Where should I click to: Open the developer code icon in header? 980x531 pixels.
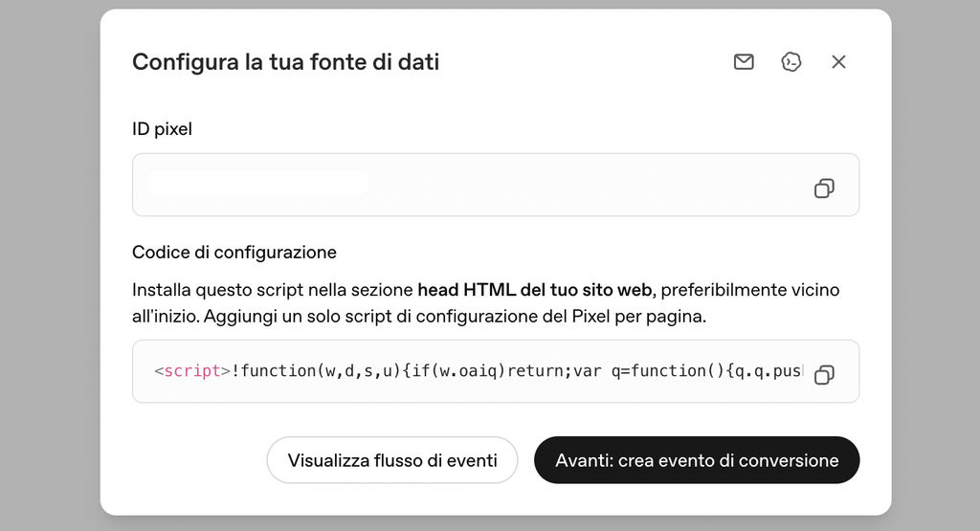[791, 62]
